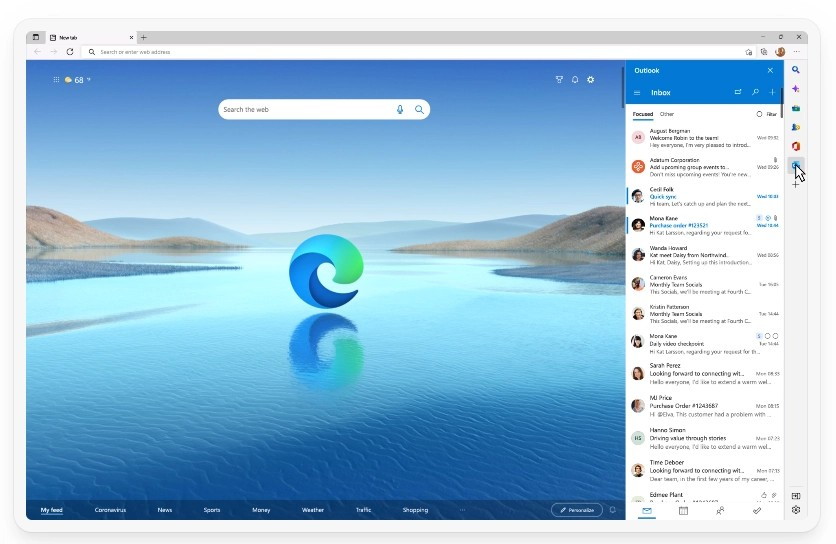Open the Office icon in Edge sidebar

pyautogui.click(x=796, y=146)
